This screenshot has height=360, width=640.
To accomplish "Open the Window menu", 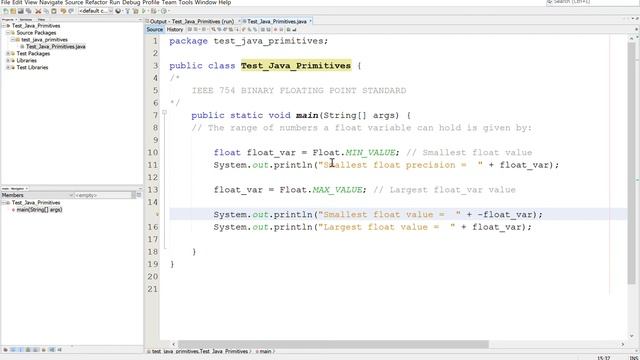I will click(205, 2).
